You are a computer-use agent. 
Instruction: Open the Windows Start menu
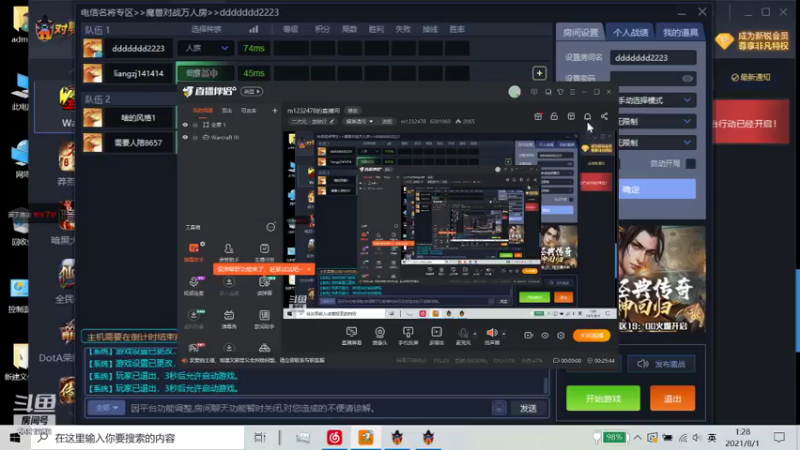coord(15,438)
